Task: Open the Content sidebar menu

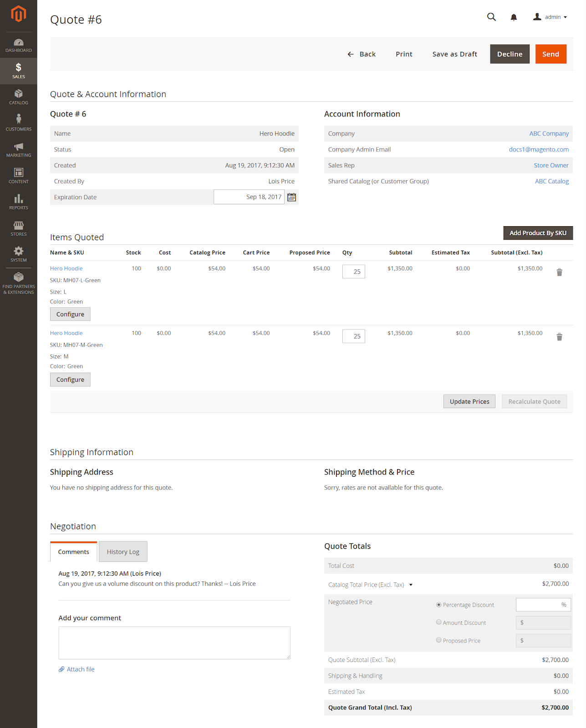Action: point(19,176)
